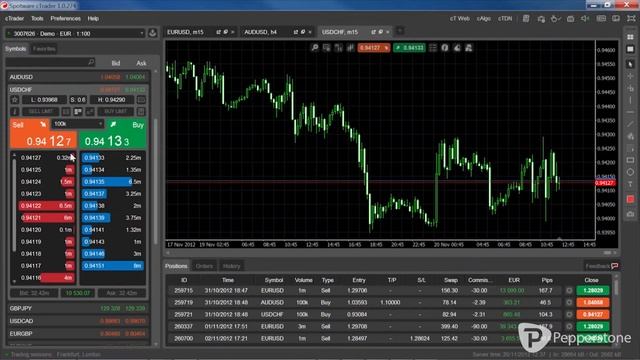The height and width of the screenshot is (360, 640).
Task: Close USDCHF position with orange 0.94127 button
Action: pyautogui.click(x=593, y=315)
